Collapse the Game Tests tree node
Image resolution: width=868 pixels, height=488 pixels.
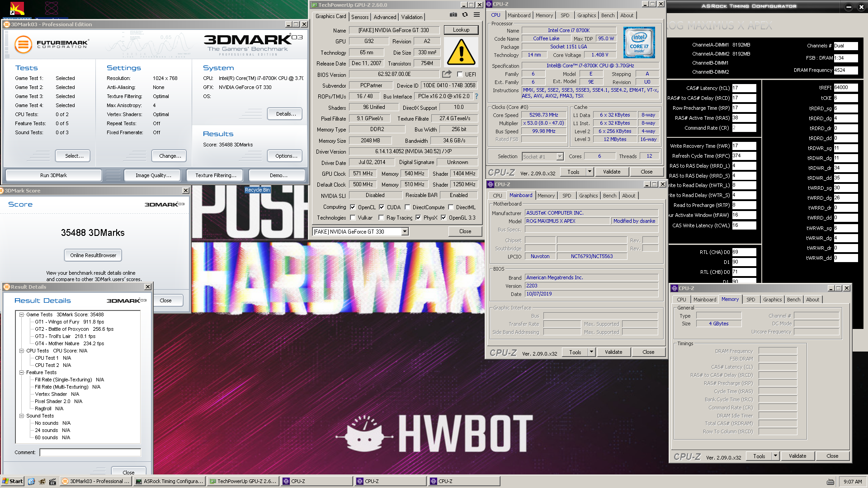tap(21, 314)
